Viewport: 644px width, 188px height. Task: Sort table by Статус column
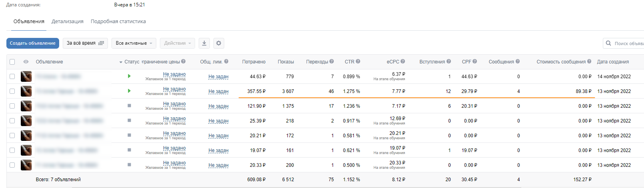tap(132, 62)
